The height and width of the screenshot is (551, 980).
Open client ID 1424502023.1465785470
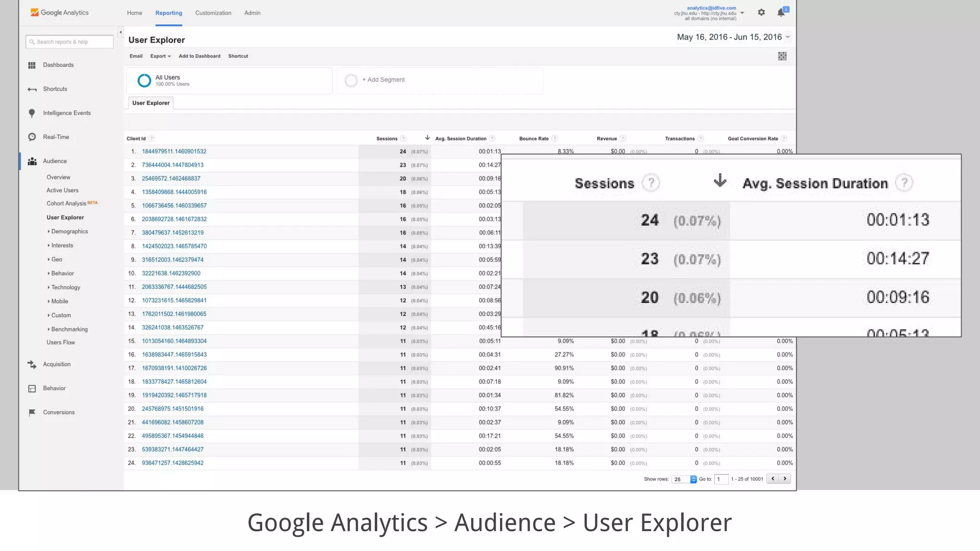point(174,246)
